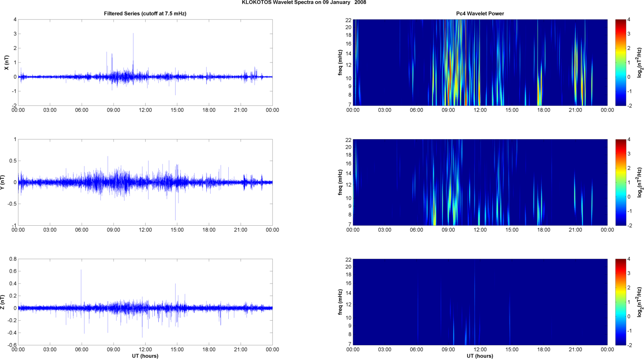Click the "0.2" tick on the Z axis
644x359 pixels.
coord(13,296)
